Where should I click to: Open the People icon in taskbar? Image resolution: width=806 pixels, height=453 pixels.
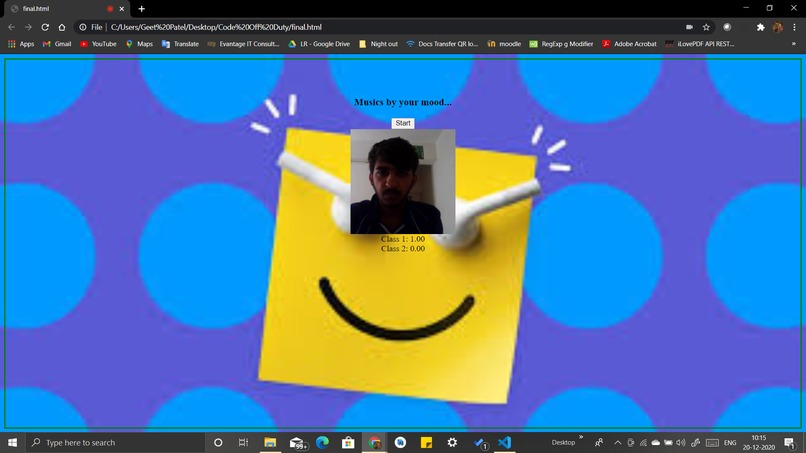coord(599,443)
